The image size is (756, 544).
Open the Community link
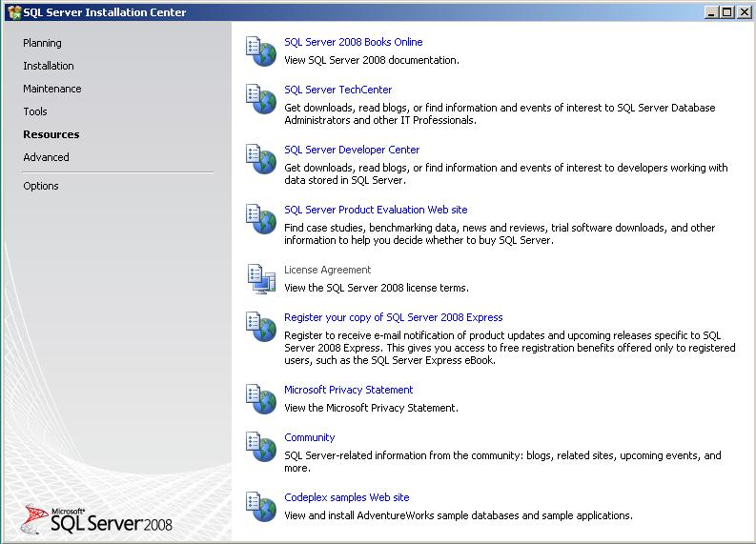(310, 437)
